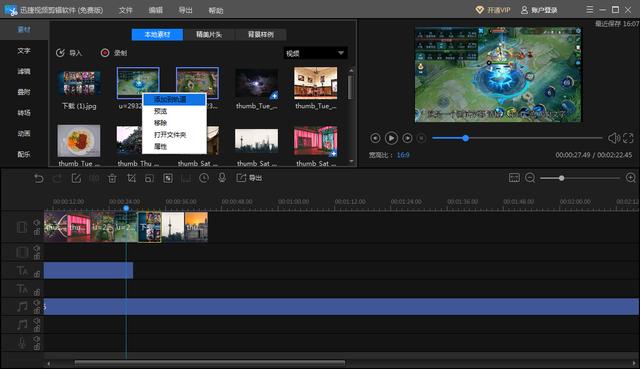Image resolution: width=640 pixels, height=369 pixels.
Task: Select the crop tool icon
Action: (x=131, y=178)
